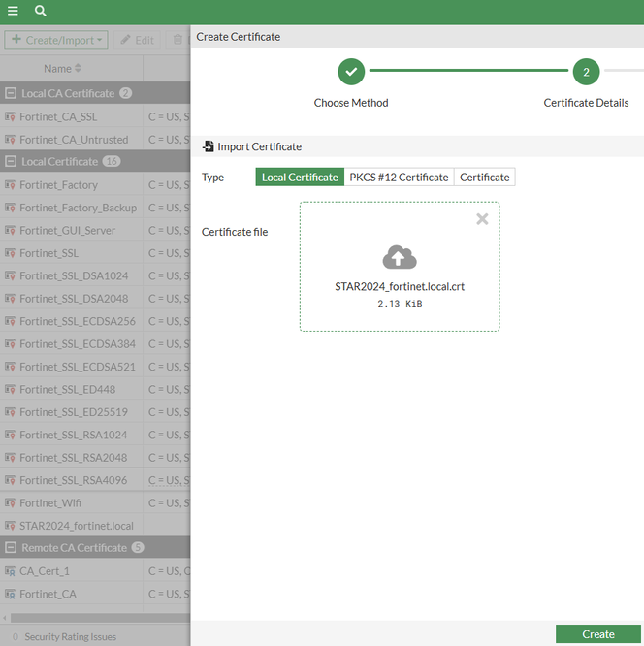Click Fortinet_SSL_ECDSA521 certificate icon
This screenshot has width=644, height=646.
[x=10, y=367]
